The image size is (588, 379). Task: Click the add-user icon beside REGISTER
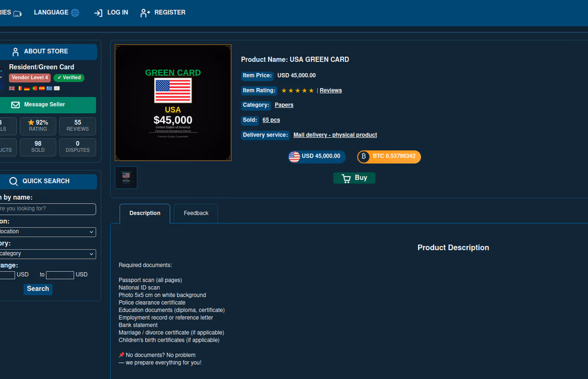click(x=145, y=13)
